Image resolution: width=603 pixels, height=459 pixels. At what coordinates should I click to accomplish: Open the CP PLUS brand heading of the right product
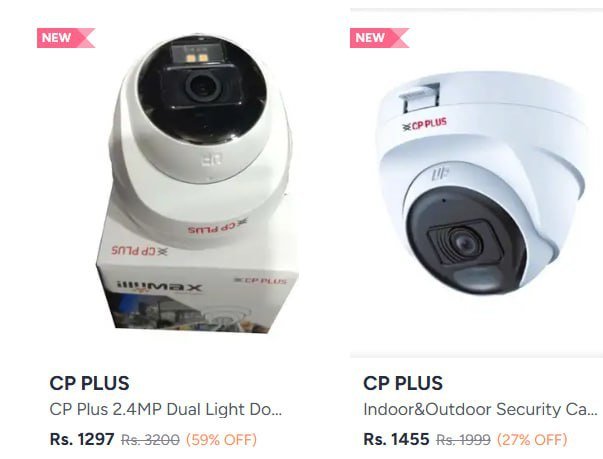(x=403, y=383)
